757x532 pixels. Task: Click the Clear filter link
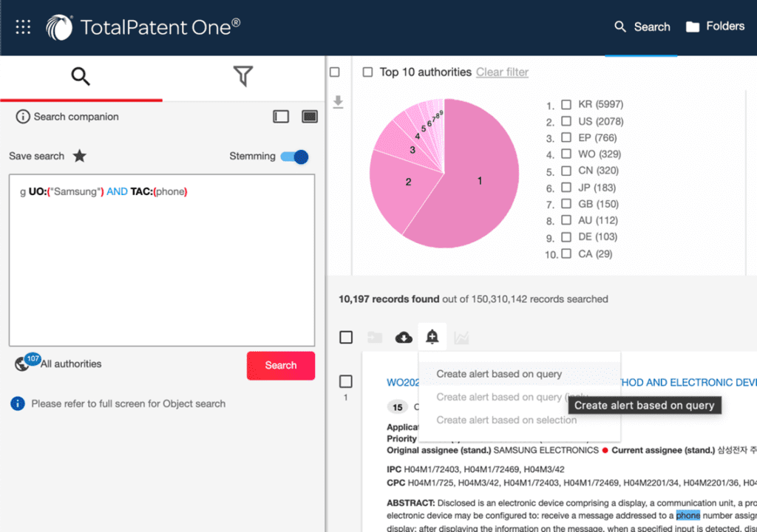(x=502, y=72)
